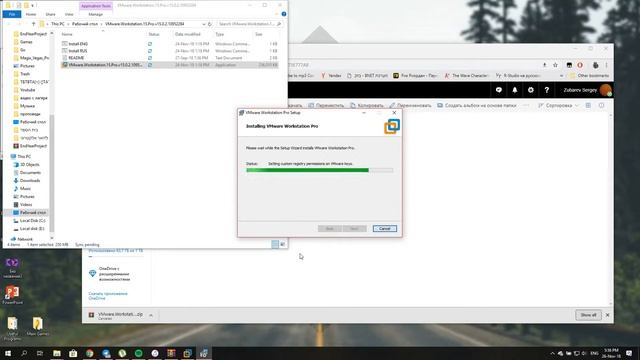Select Videos under This PC
The width and height of the screenshot is (640, 360).
tap(26, 204)
